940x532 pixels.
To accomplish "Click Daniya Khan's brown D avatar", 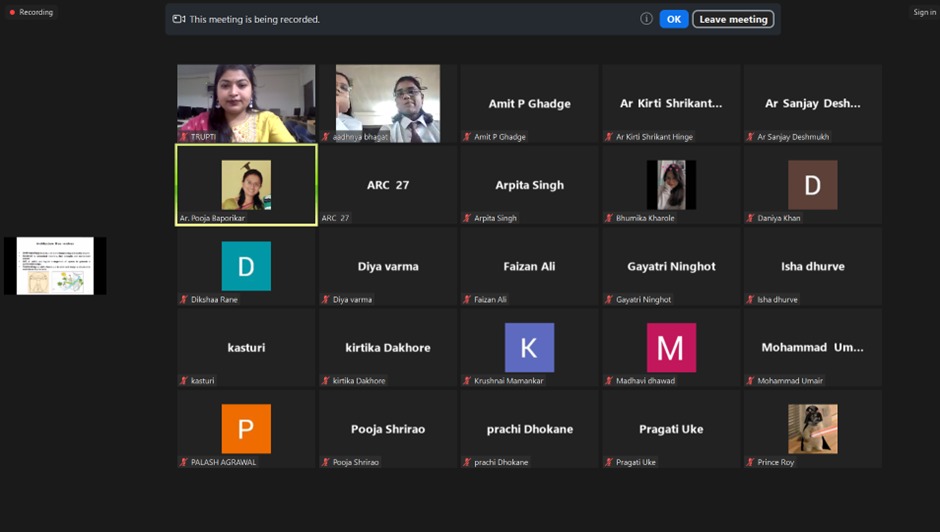I will (812, 185).
